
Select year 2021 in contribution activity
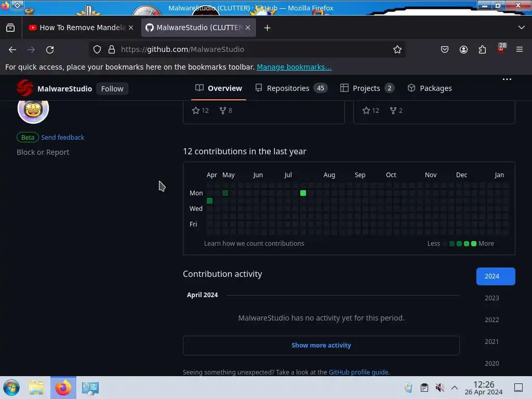[x=492, y=342]
